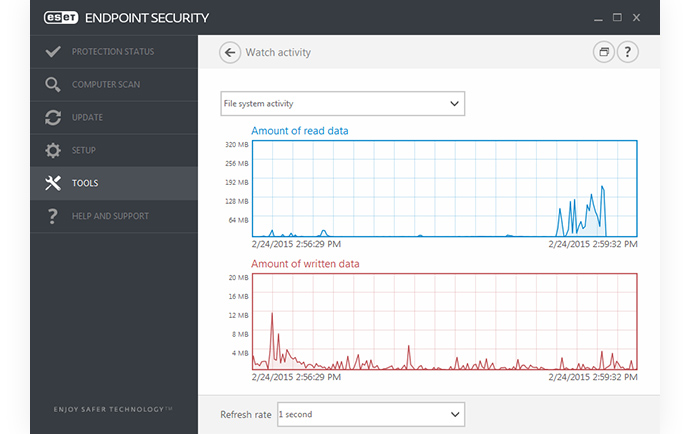
Task: Click the Tools wrench icon
Action: (x=53, y=183)
